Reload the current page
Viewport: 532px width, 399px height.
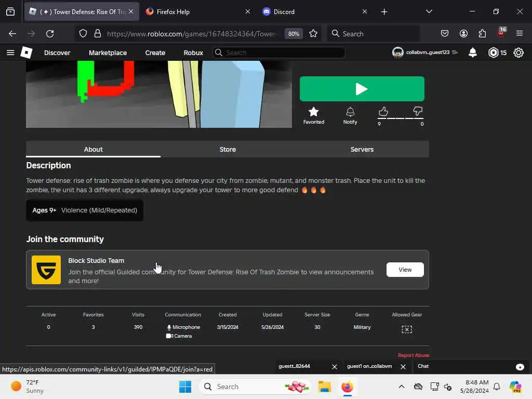[50, 34]
